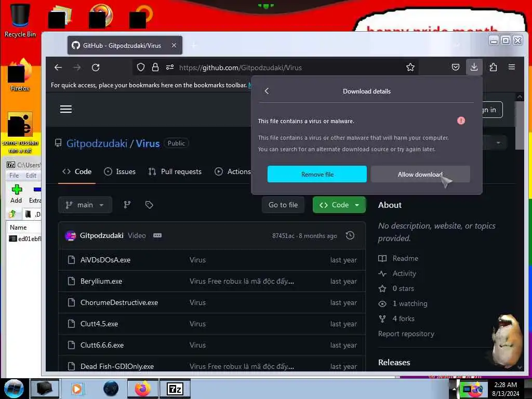Click the Allow download button
This screenshot has width=532, height=399.
420,174
